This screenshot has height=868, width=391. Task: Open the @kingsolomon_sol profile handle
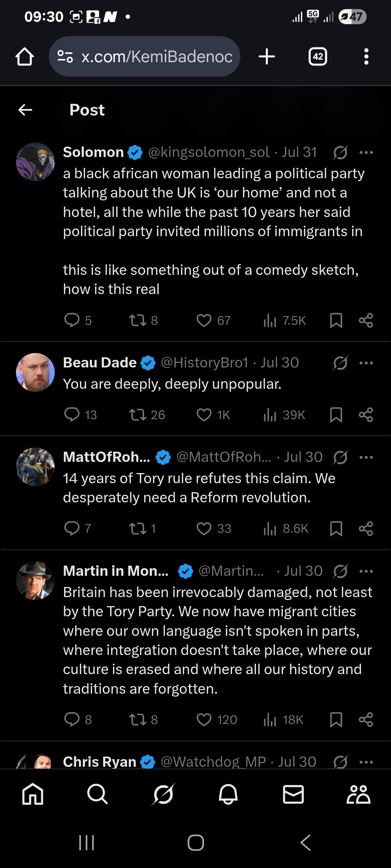coord(209,153)
